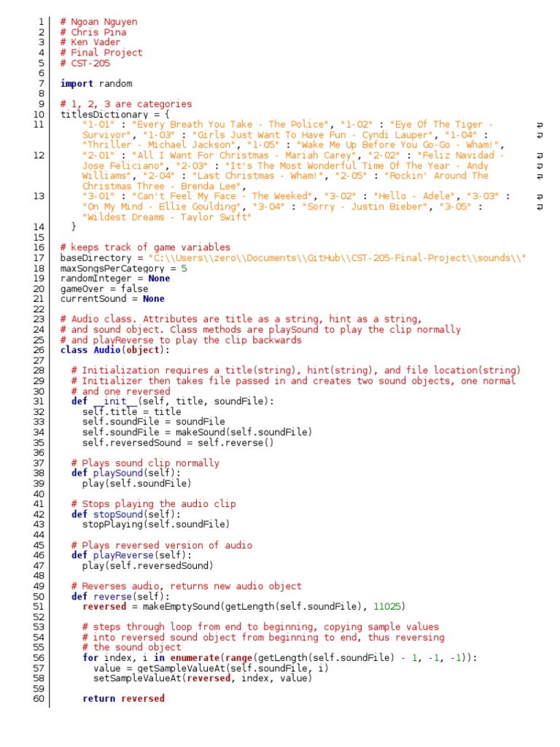Click the "reversed = makeEmptySound(...)" line
560x747 pixels.
click(244, 608)
